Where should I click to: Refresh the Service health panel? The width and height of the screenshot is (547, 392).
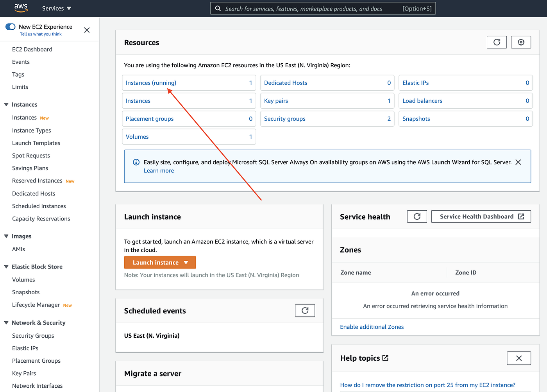pyautogui.click(x=417, y=217)
